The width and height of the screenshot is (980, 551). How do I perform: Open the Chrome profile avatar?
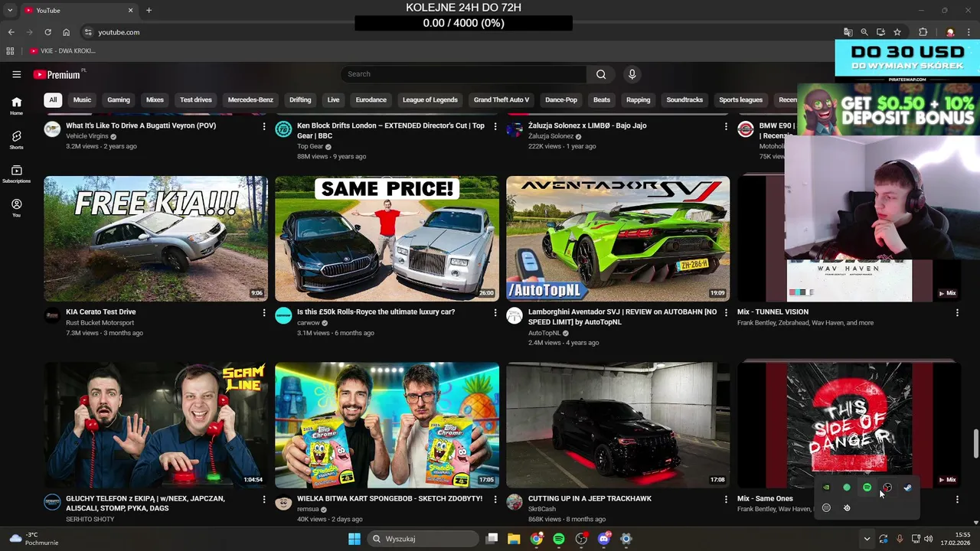[x=950, y=32]
